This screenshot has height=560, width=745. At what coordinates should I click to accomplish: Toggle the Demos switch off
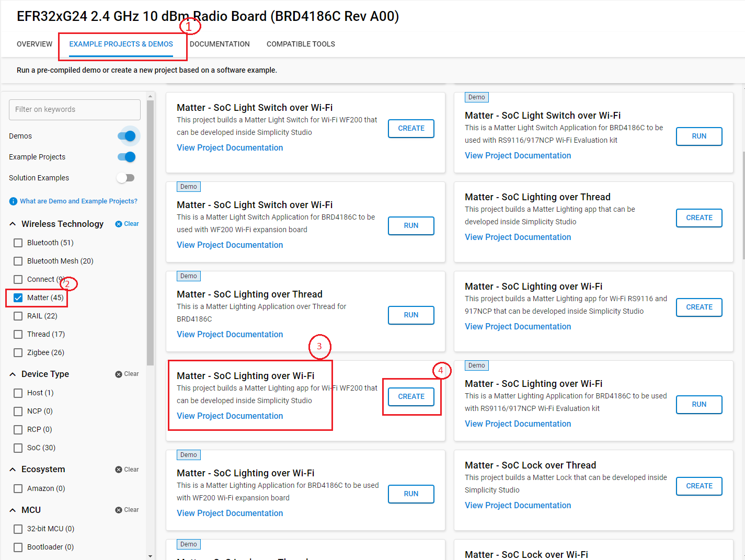pos(127,136)
